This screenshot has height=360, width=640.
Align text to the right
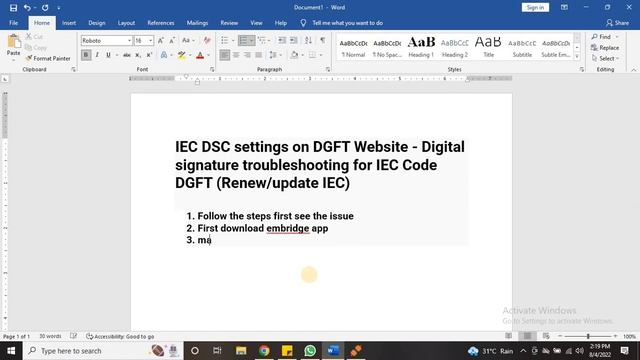247,55
